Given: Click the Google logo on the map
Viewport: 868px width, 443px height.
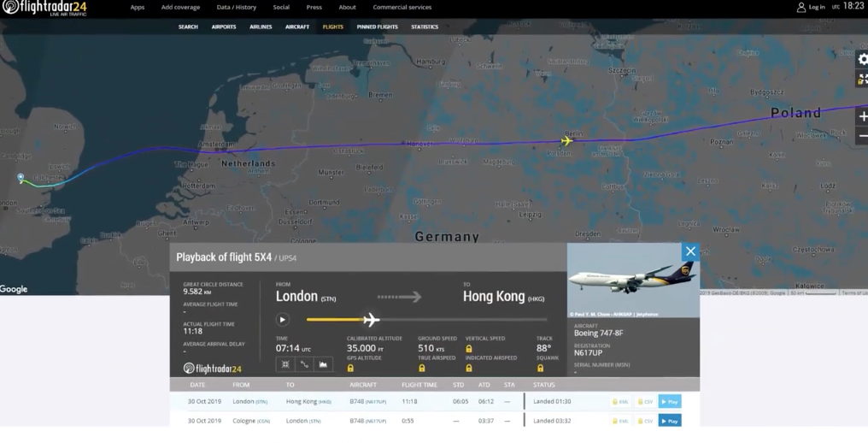Looking at the screenshot, I should 14,289.
